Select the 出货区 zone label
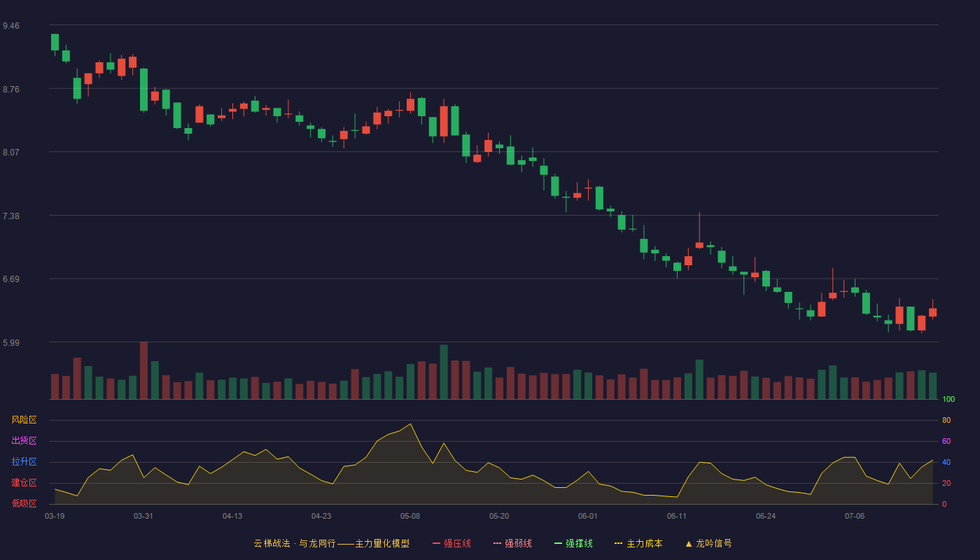 24,441
